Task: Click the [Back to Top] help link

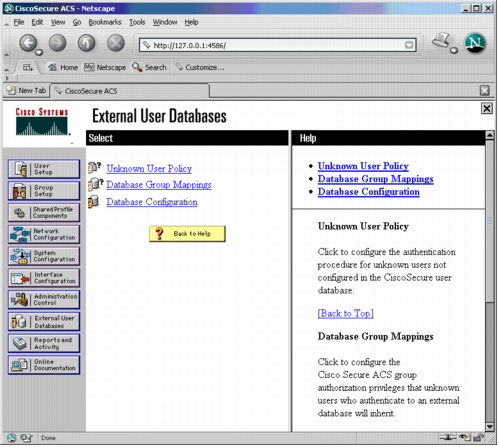Action: point(345,314)
